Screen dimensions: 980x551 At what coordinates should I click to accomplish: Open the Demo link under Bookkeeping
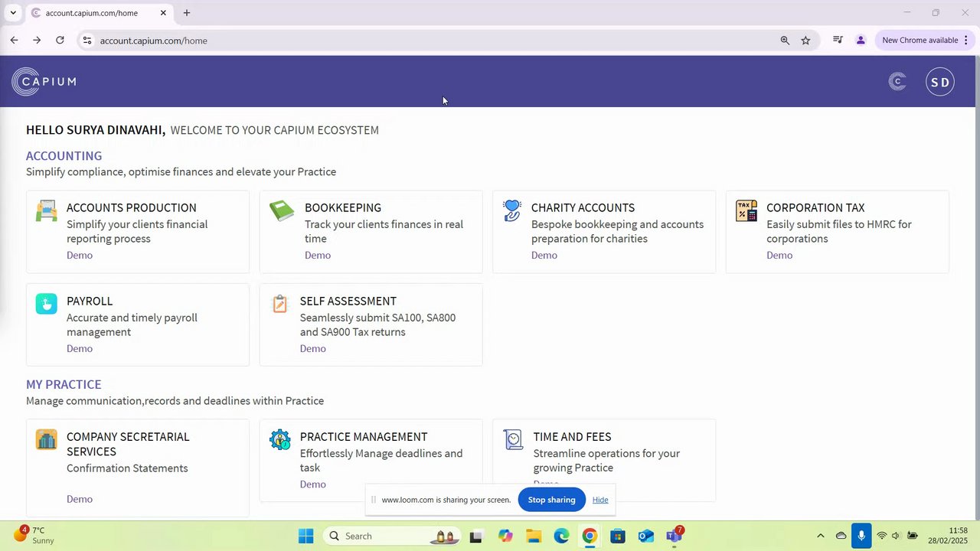318,256
